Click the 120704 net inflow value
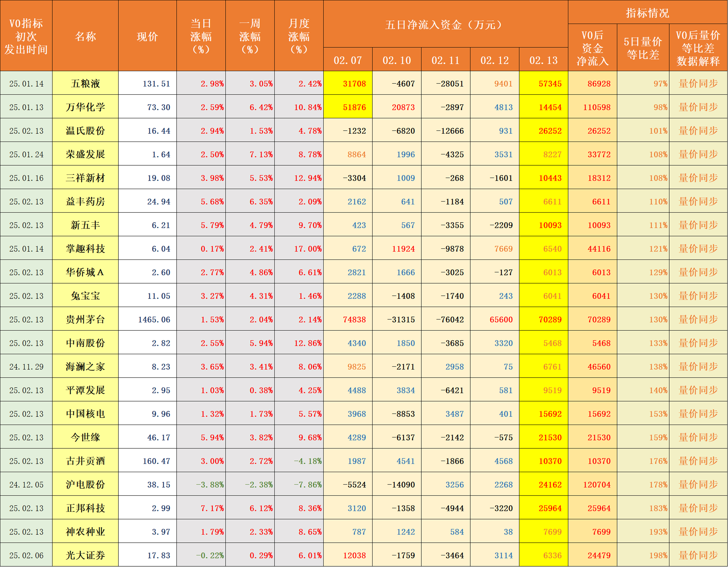Viewport: 728px width, 567px height. click(x=596, y=484)
